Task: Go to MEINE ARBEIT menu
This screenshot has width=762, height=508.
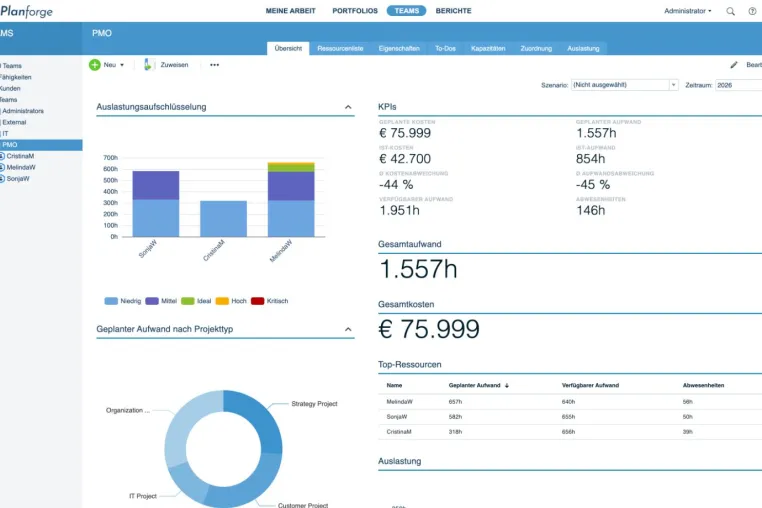Action: 291,11
